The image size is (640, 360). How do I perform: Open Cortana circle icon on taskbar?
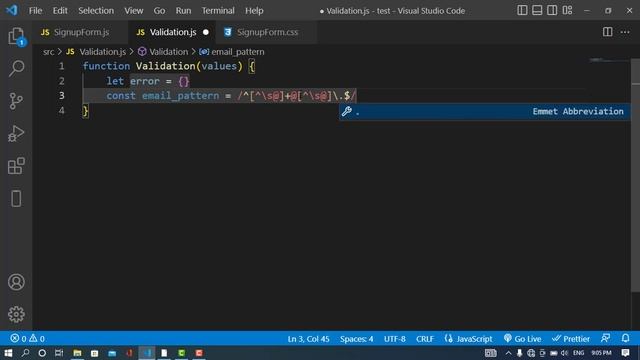[x=42, y=353]
